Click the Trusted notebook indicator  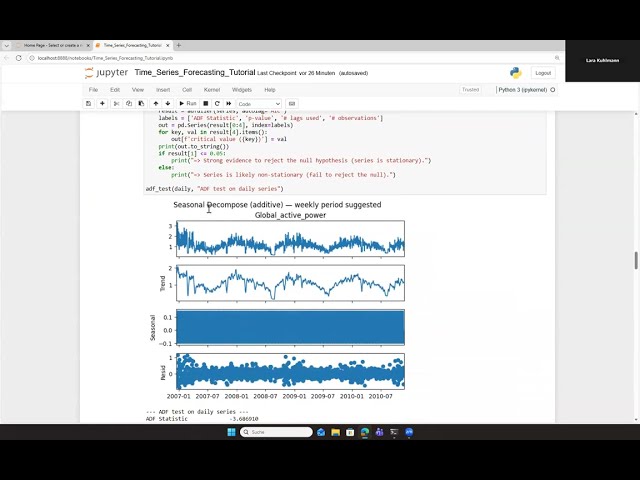(x=470, y=90)
